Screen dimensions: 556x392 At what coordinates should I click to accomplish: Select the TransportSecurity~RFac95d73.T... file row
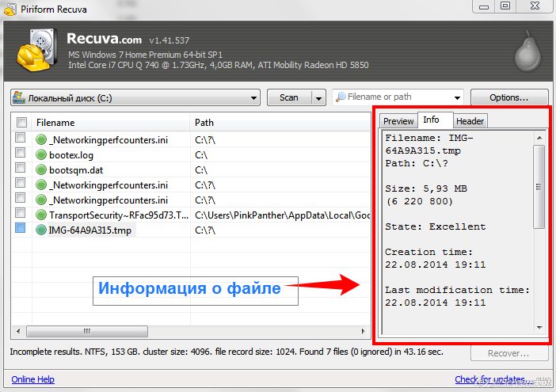[x=191, y=215]
